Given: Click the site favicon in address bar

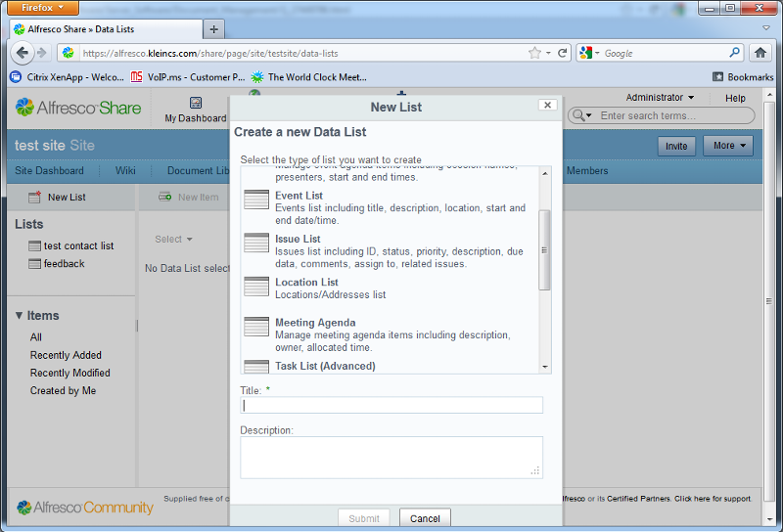Looking at the screenshot, I should pos(69,53).
